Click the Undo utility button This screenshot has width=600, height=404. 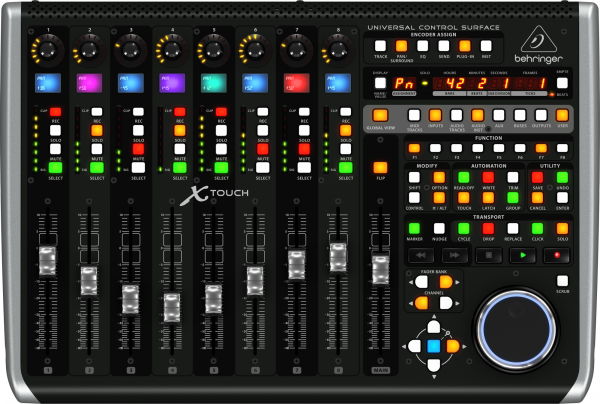point(562,177)
